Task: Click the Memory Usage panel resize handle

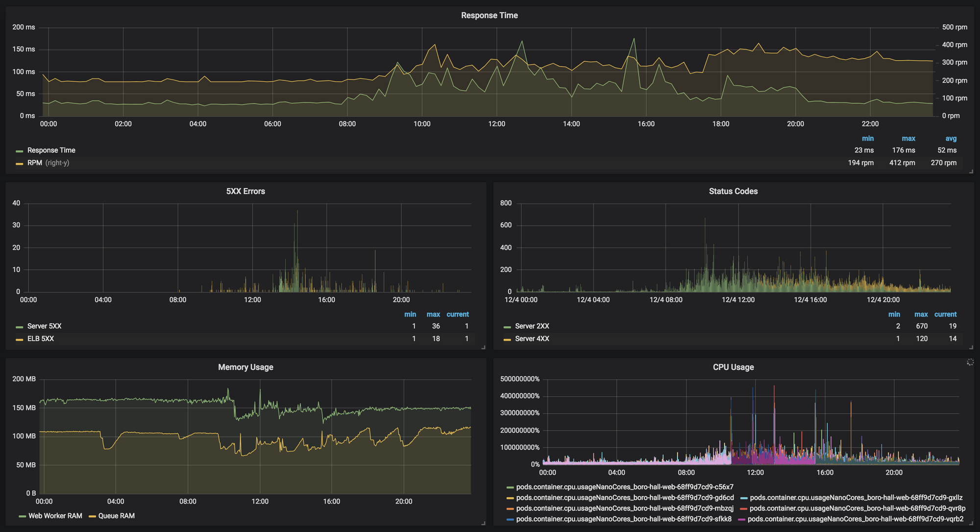Action: coord(483,523)
